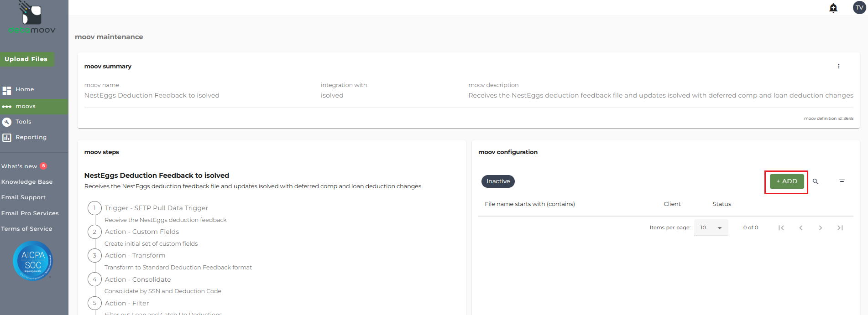Viewport: 868px width, 315px height.
Task: Click 'Consolidate by SSN and Deduction Code' text
Action: (163, 291)
